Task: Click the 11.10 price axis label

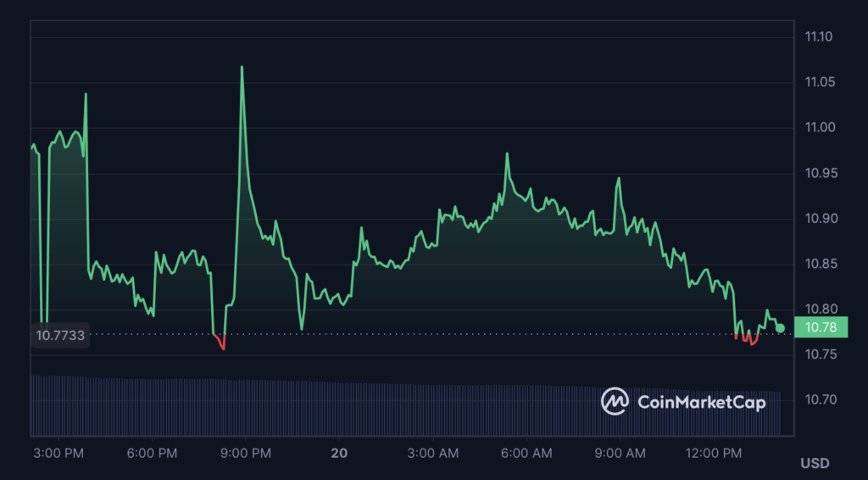Action: pyautogui.click(x=819, y=37)
